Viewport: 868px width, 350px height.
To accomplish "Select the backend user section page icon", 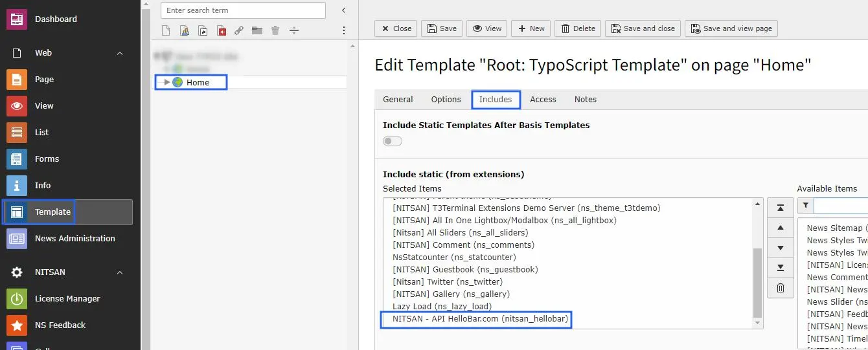I will pyautogui.click(x=185, y=30).
